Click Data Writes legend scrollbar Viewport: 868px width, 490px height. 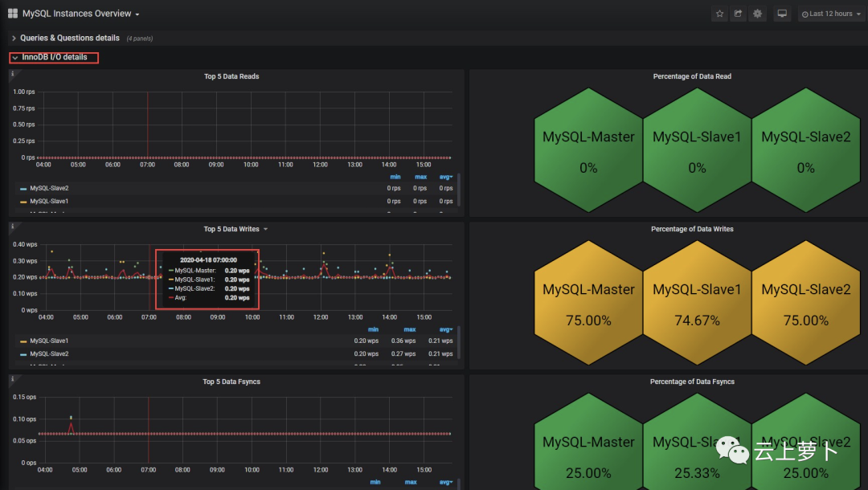click(459, 341)
